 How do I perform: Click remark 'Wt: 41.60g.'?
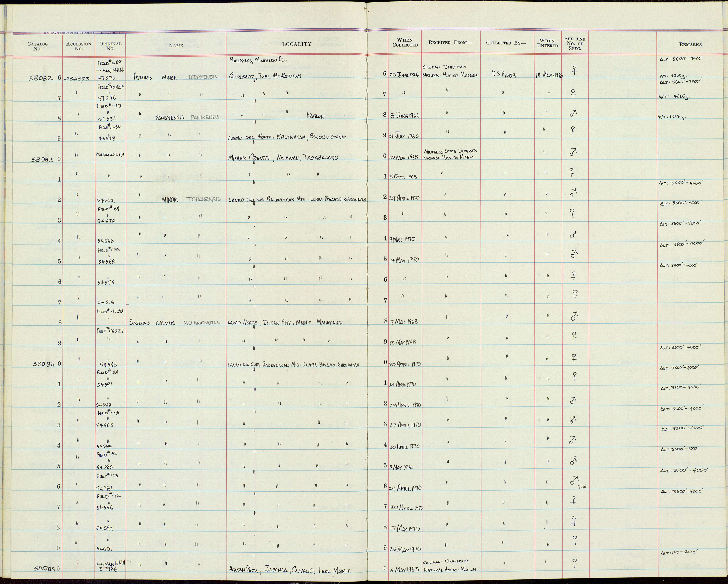pos(674,97)
